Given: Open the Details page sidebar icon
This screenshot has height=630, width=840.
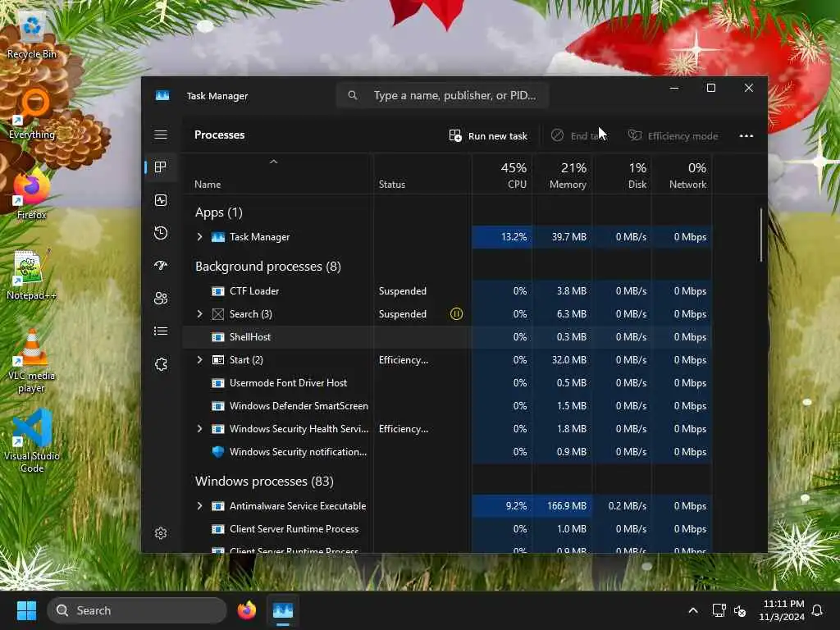Looking at the screenshot, I should (x=161, y=331).
